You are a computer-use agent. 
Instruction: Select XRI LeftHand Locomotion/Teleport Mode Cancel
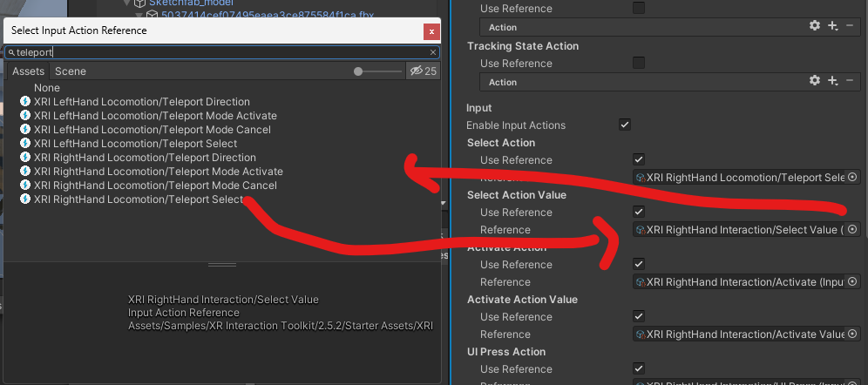[153, 130]
